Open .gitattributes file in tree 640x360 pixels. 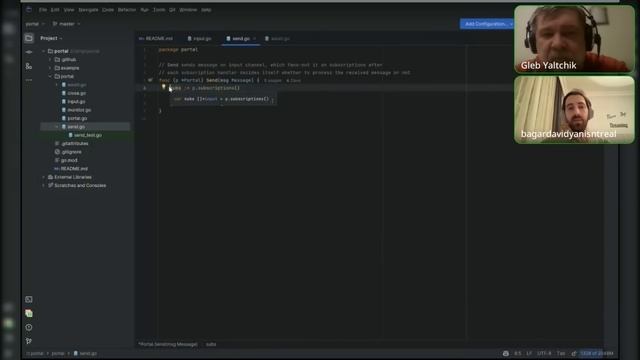pyautogui.click(x=71, y=144)
